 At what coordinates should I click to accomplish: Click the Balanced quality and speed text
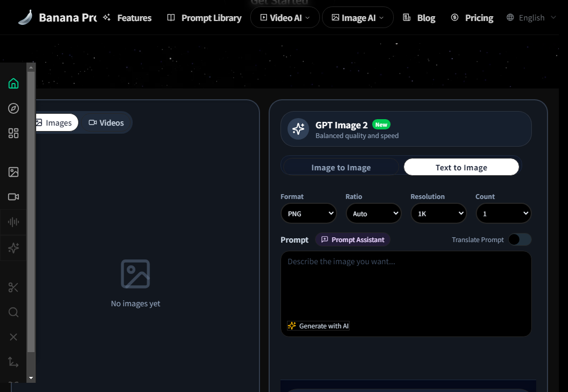coord(357,136)
